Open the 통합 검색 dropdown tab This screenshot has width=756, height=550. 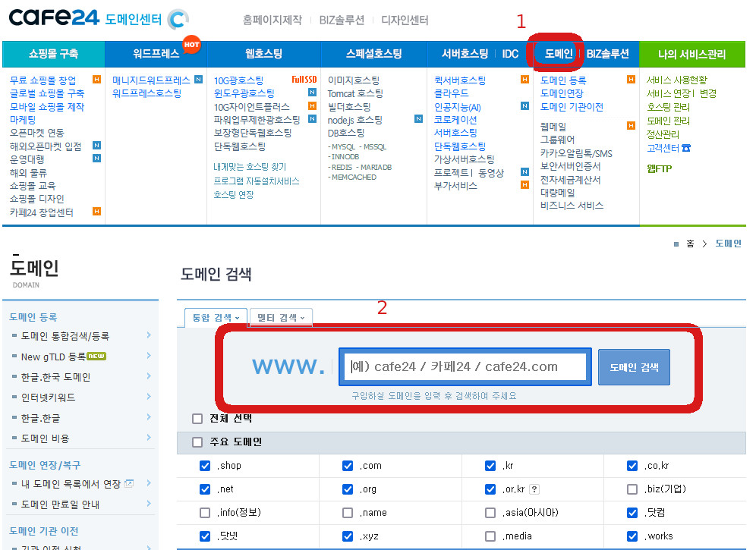216,318
